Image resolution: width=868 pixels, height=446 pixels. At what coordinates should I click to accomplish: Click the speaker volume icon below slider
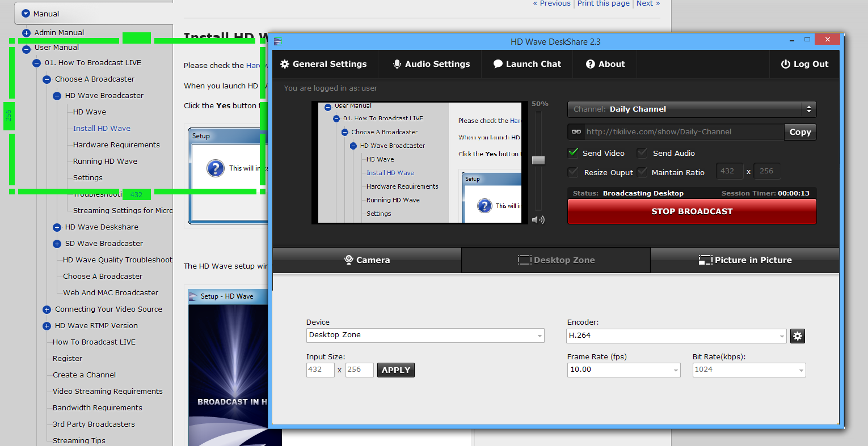[538, 219]
